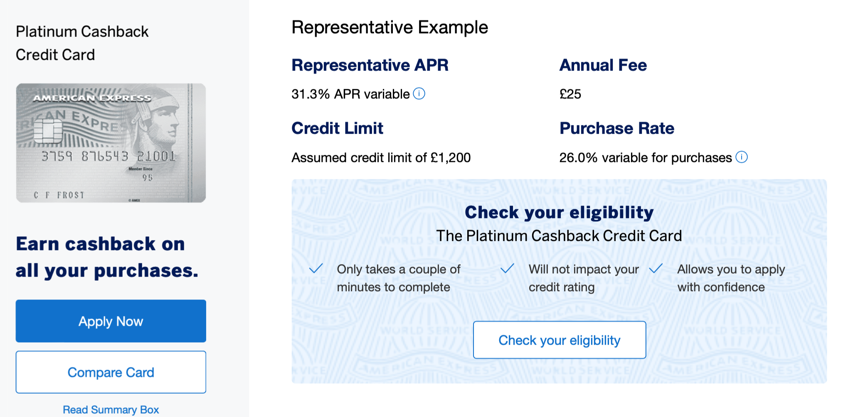Click the Representative Example heading
This screenshot has height=417, width=868.
390,27
